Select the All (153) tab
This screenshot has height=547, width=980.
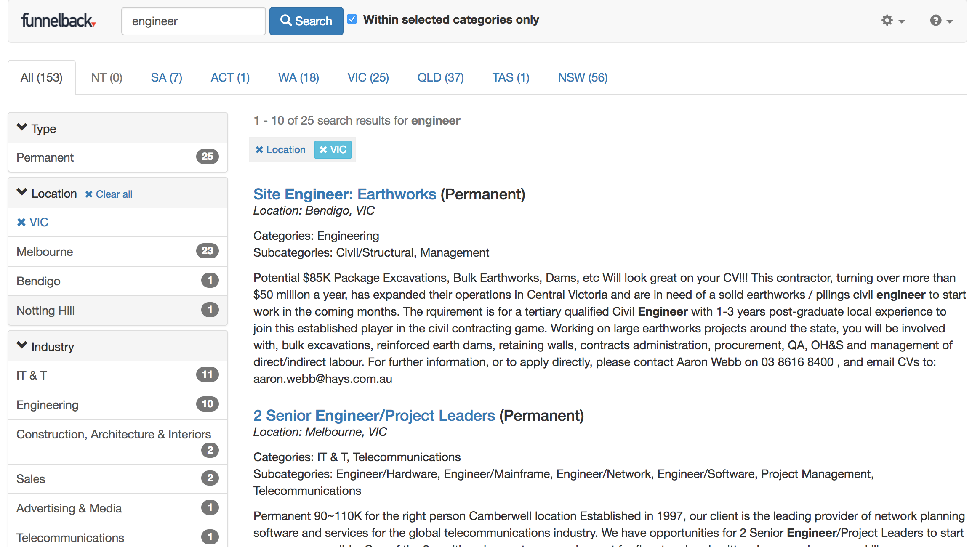point(41,77)
